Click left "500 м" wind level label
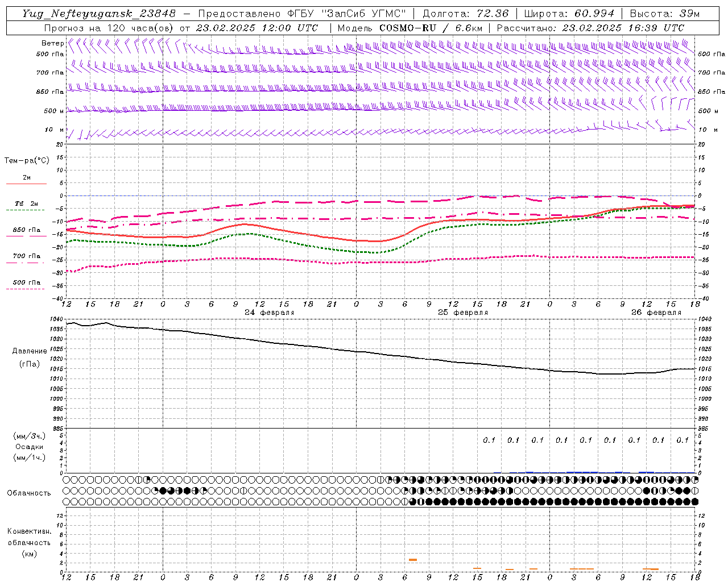 tap(54, 111)
